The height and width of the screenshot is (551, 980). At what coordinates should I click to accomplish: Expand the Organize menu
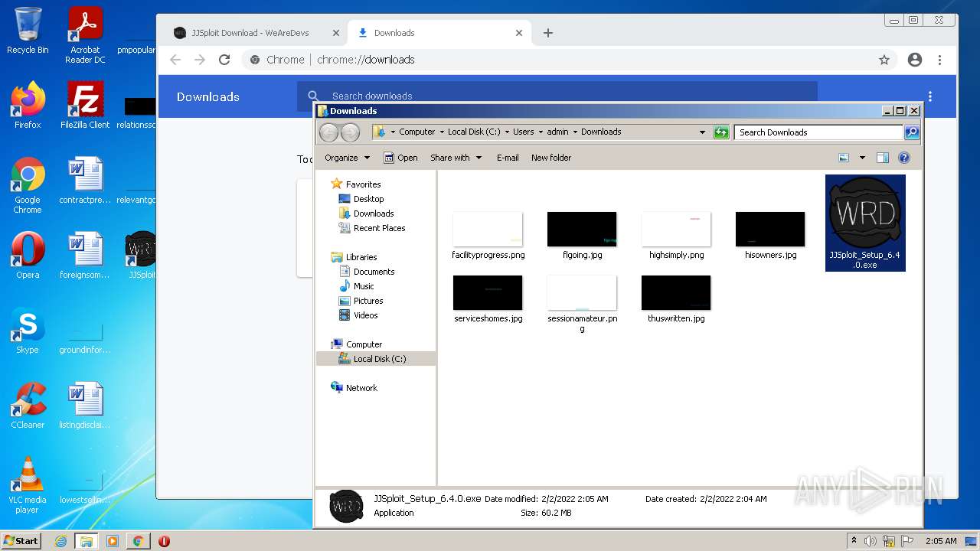(x=347, y=158)
